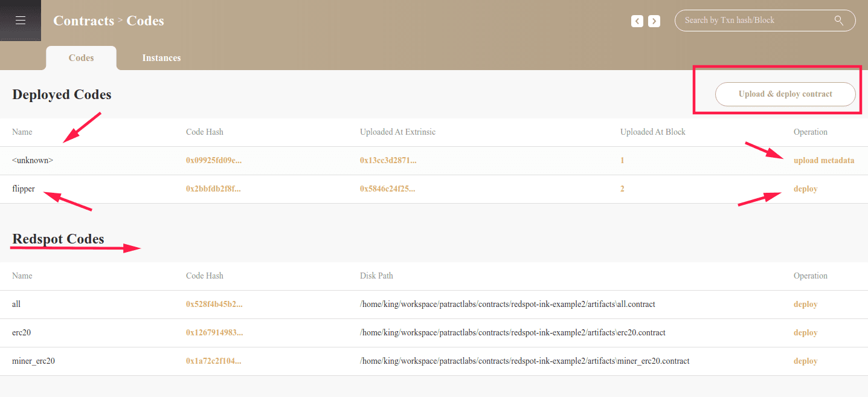Focus the Txn hash/Block search field
The height and width of the screenshot is (397, 868).
755,21
